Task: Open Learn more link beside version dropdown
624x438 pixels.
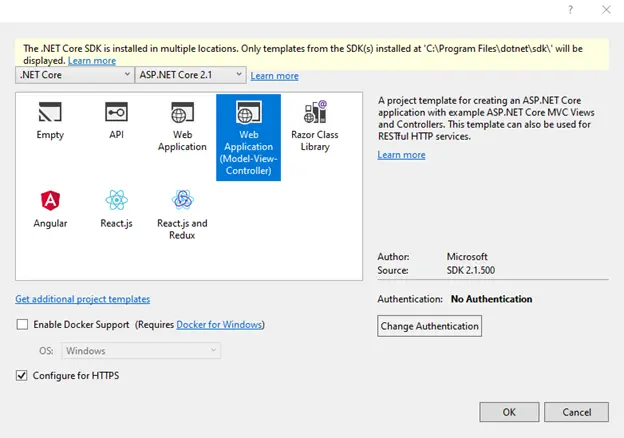Action: (x=275, y=76)
